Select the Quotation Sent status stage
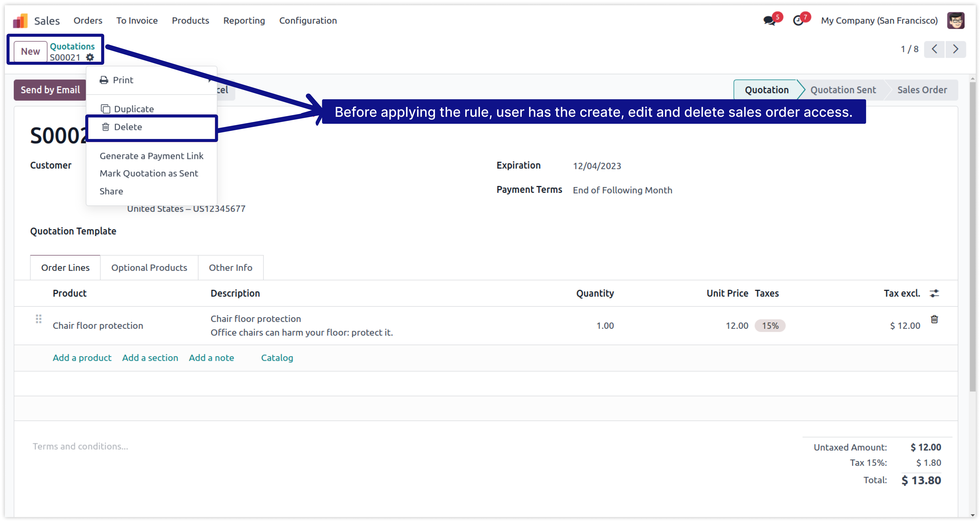980x521 pixels. pos(843,90)
